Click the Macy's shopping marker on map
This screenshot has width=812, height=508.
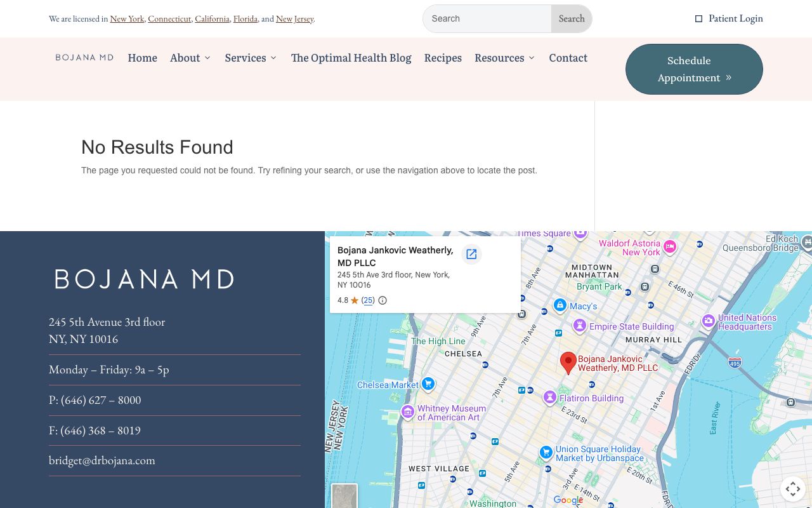[x=560, y=305]
